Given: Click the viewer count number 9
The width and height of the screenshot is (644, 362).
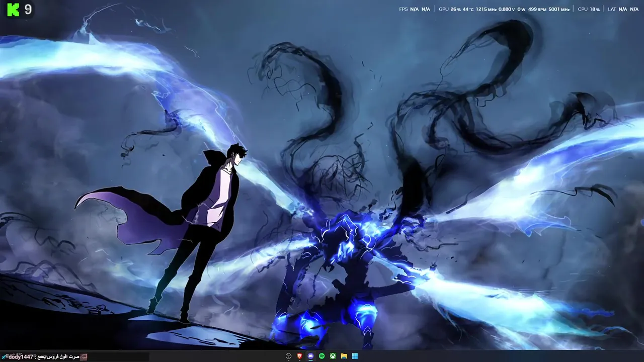Looking at the screenshot, I should tap(28, 9).
